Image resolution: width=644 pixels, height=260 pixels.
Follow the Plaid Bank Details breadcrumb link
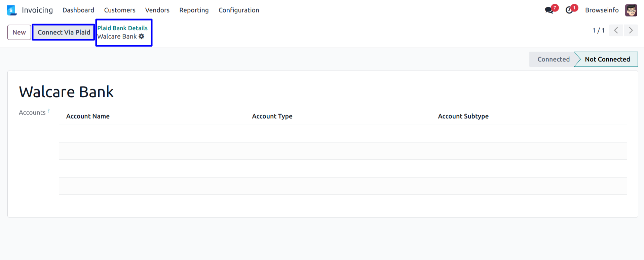[x=122, y=28]
